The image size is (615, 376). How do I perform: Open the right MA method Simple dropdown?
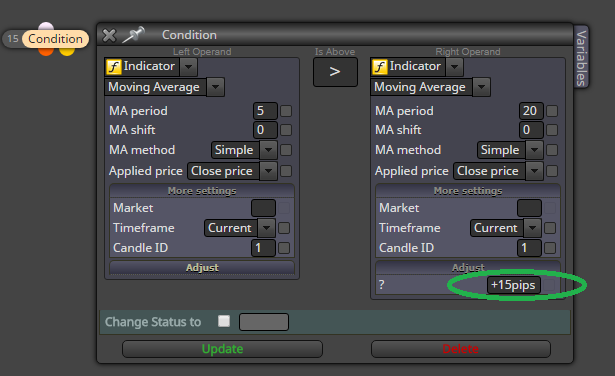(534, 150)
